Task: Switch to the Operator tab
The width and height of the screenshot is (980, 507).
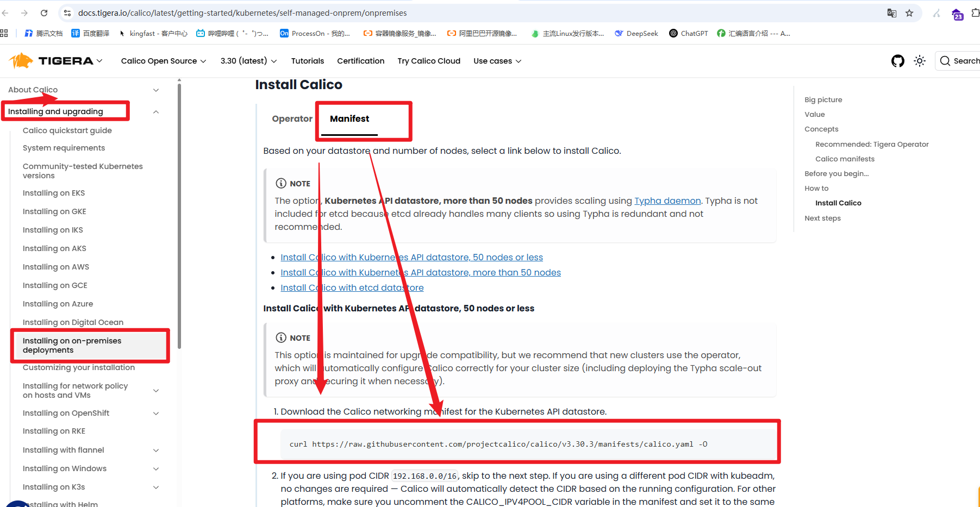Action: pyautogui.click(x=292, y=118)
